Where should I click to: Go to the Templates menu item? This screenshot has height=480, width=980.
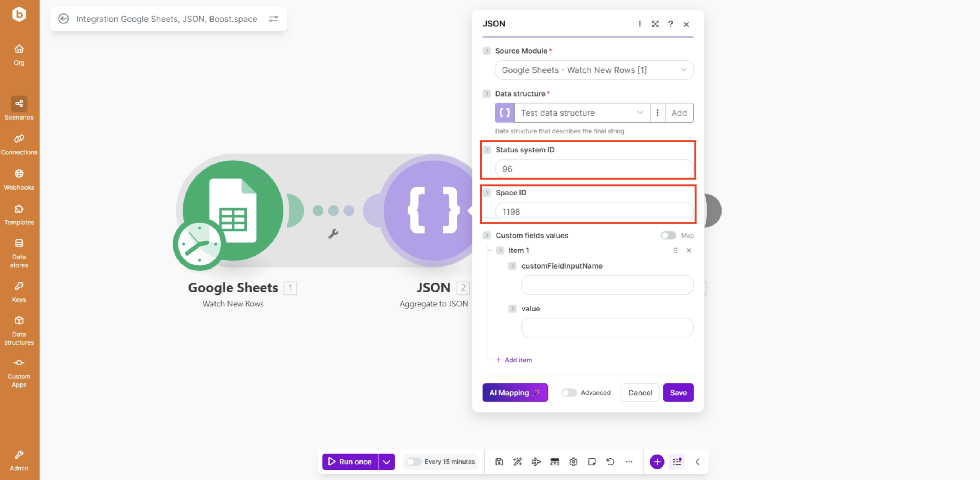(19, 215)
